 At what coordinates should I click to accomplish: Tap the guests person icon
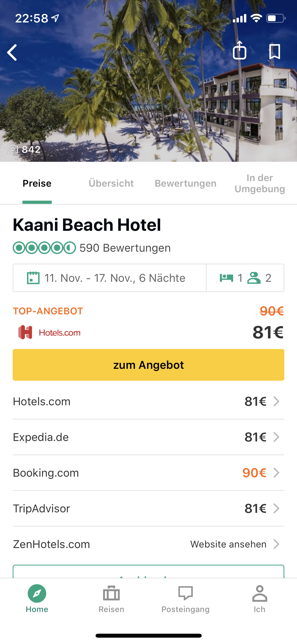tap(254, 278)
